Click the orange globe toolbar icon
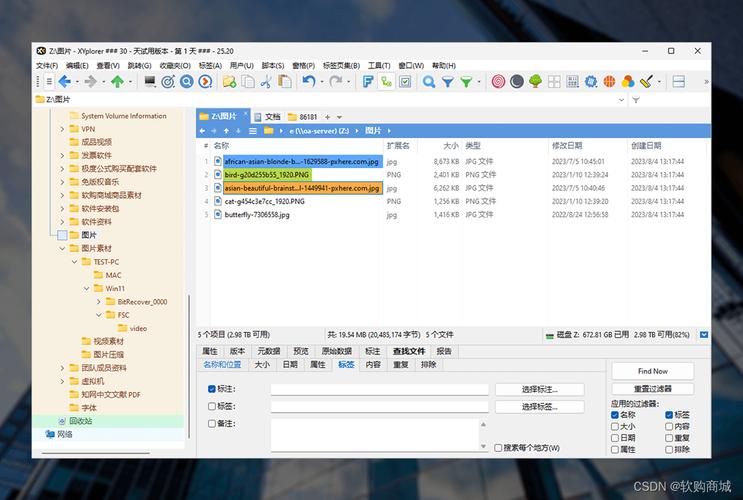743x500 pixels. [609, 82]
